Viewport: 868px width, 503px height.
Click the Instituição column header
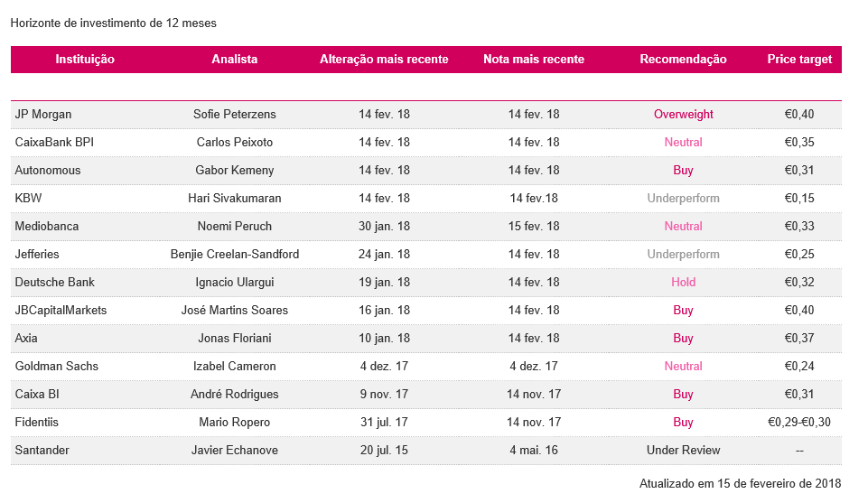tap(85, 60)
